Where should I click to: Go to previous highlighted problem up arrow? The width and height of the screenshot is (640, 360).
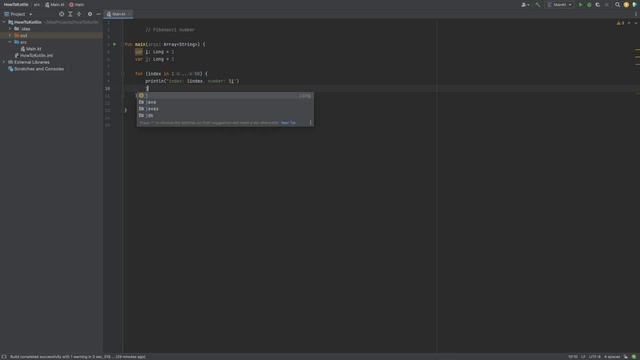tap(629, 23)
